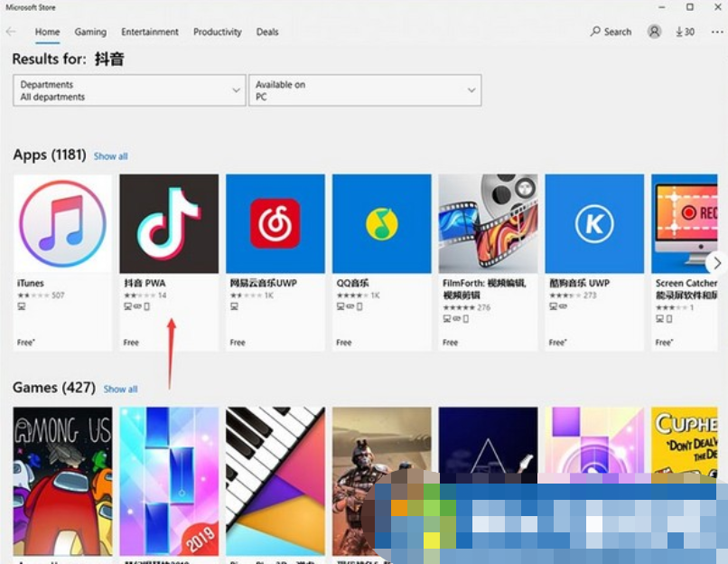Open downloads and updates showing 30
This screenshot has height=564, width=728.
(x=686, y=32)
